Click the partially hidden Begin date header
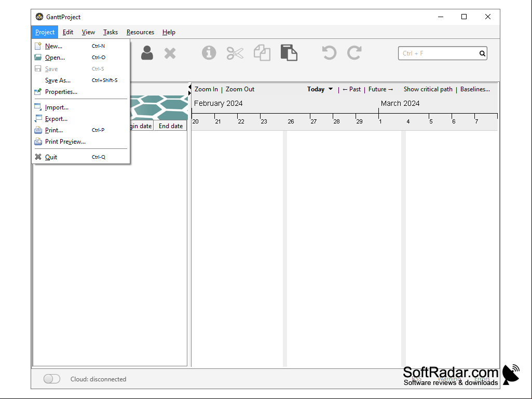 point(141,126)
